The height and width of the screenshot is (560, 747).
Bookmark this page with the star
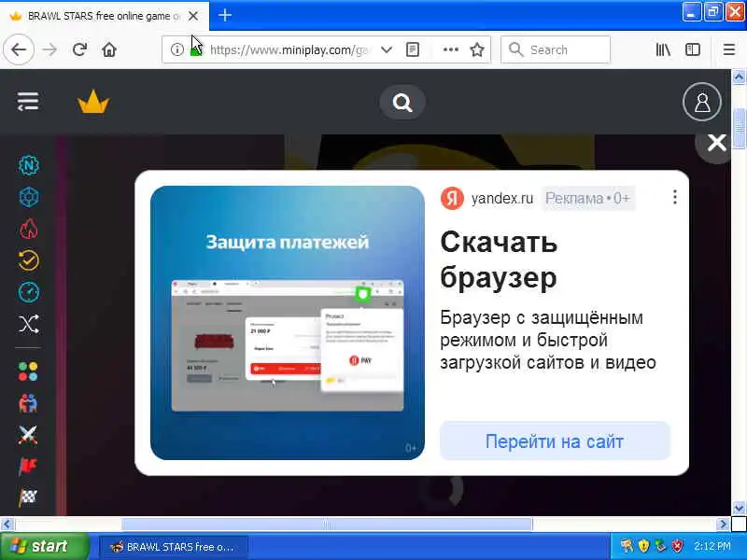(477, 49)
